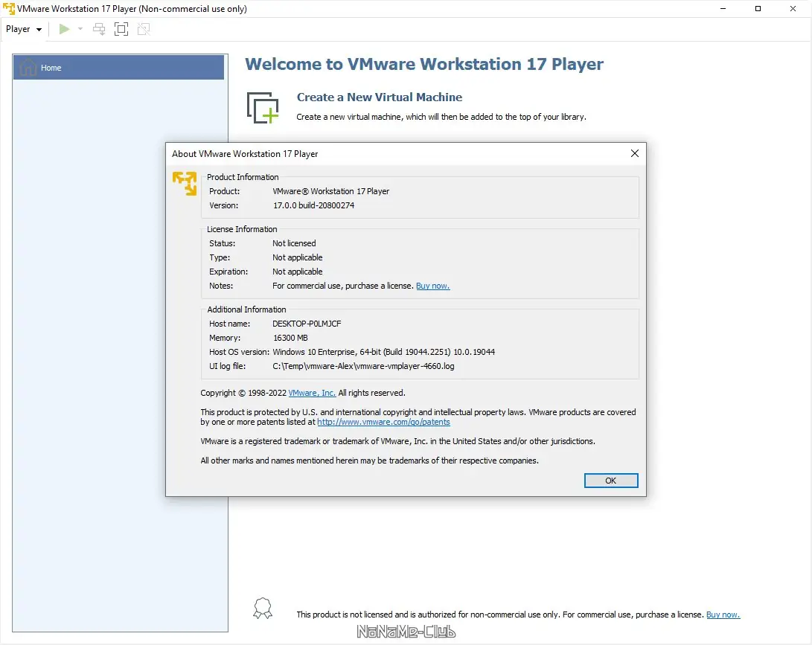
Task: Close the About dialog with the X
Action: 634,153
